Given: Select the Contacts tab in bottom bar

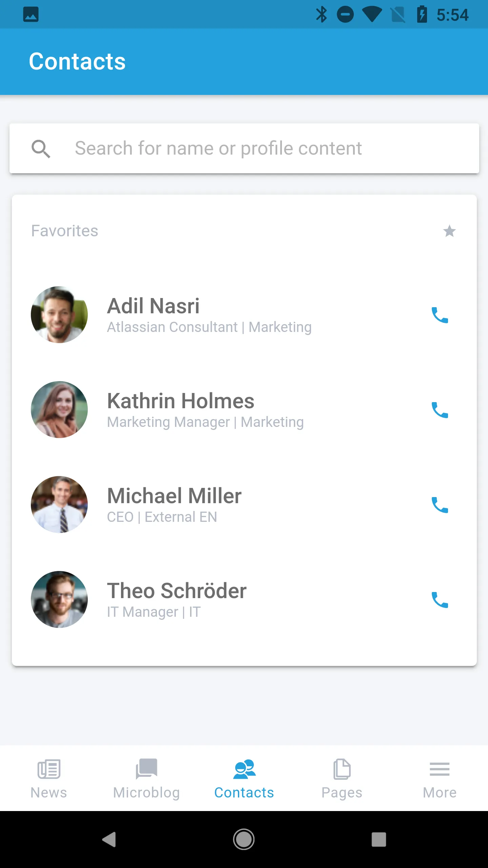Looking at the screenshot, I should coord(244,778).
